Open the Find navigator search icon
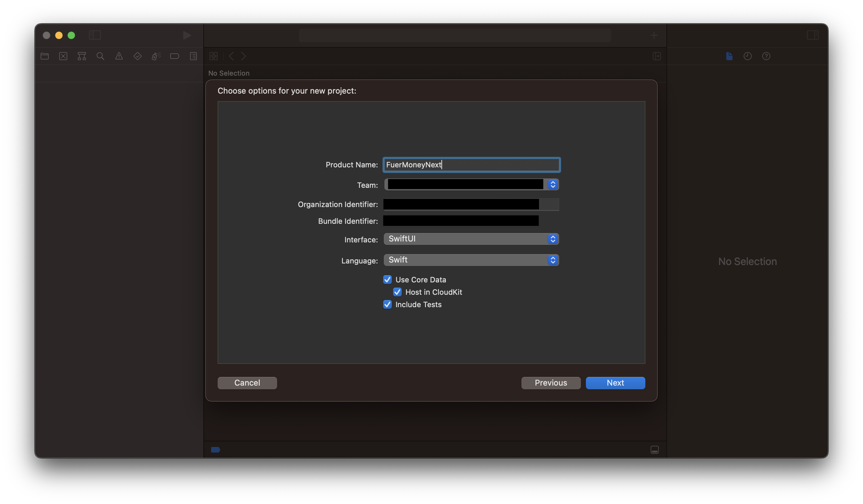Screen dimensions: 863x504 [100, 56]
